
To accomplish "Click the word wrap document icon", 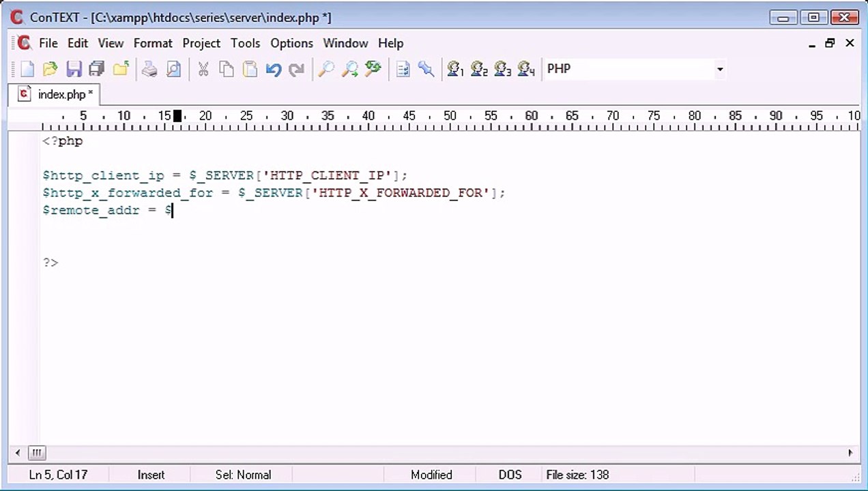I will point(403,69).
